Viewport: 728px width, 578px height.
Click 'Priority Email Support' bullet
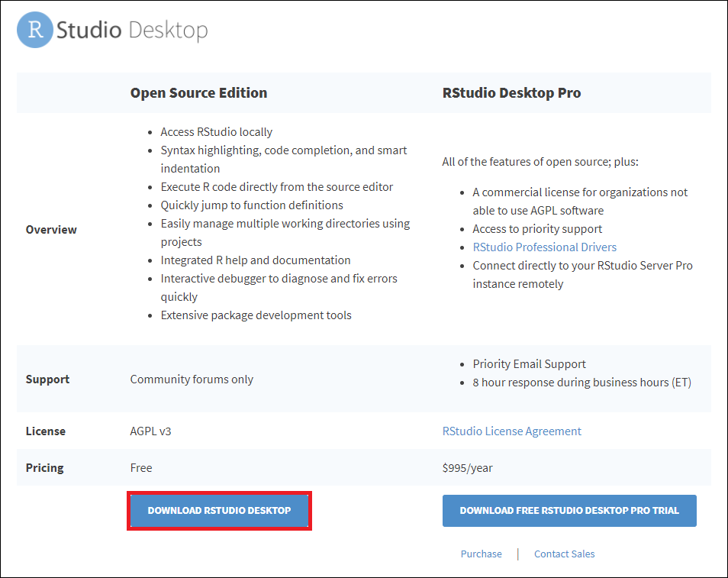pos(530,363)
